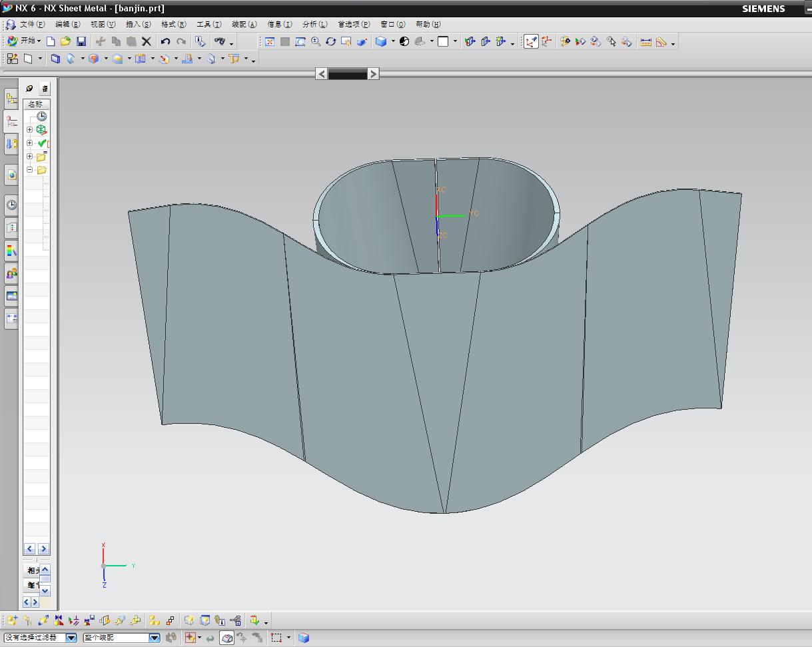Select the Zoom magnifier tool

pyautogui.click(x=316, y=41)
